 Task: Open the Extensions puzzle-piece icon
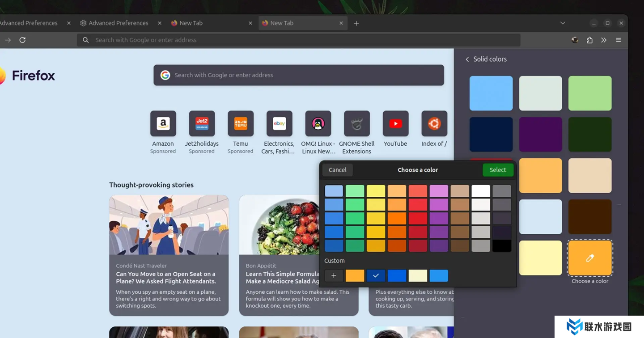[589, 40]
